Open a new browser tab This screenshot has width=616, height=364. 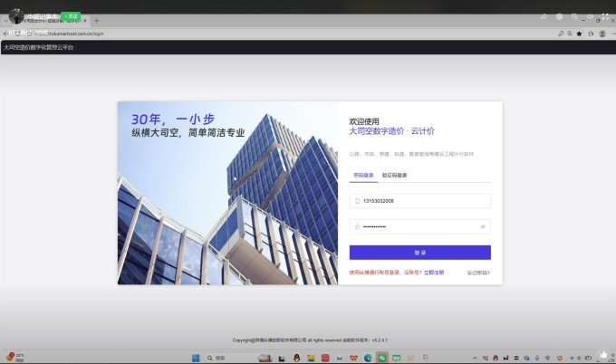pos(96,21)
